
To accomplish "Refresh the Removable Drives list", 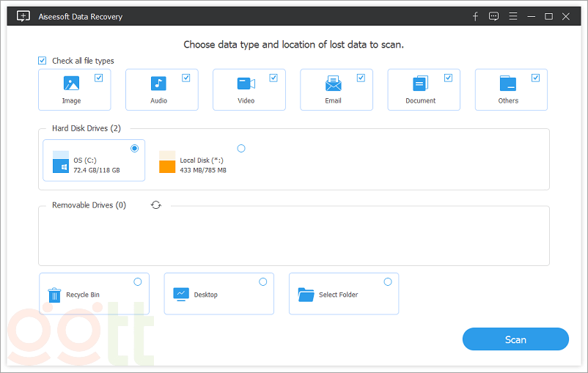I will coord(156,205).
